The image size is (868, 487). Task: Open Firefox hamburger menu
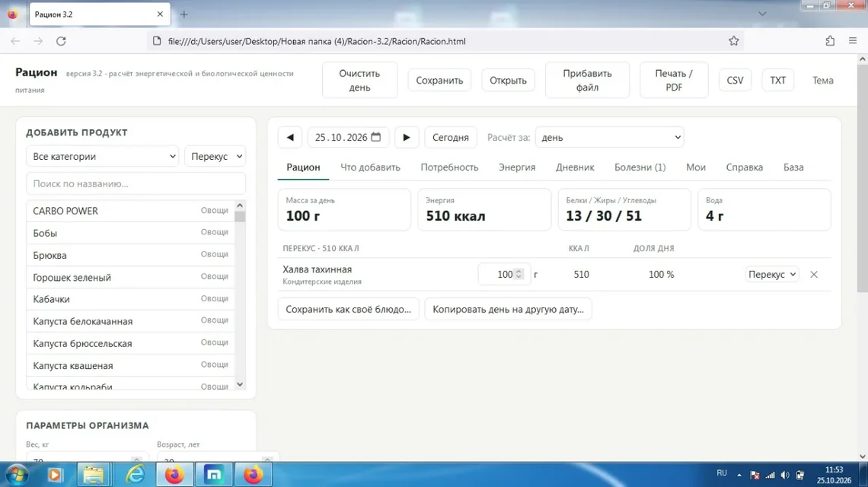coord(853,41)
